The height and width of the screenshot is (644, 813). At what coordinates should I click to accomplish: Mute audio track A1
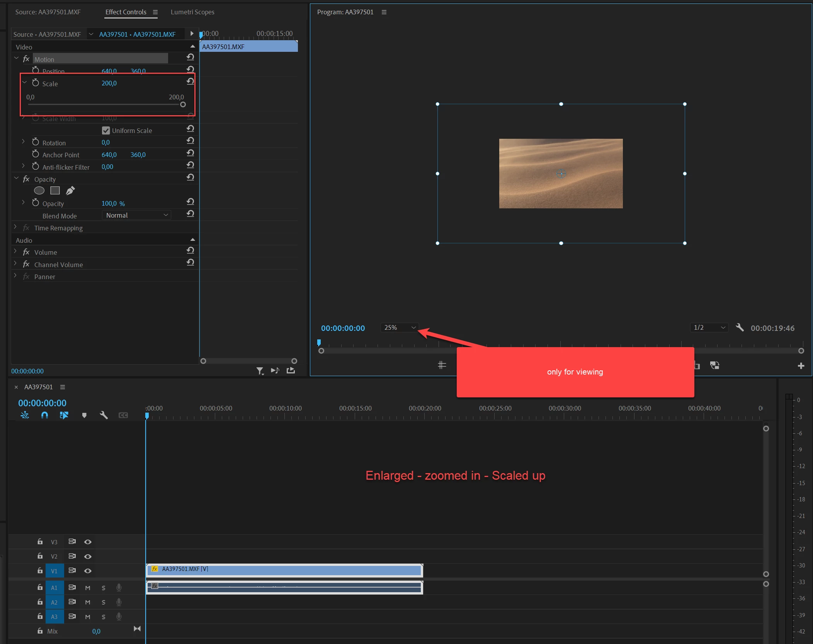tap(88, 588)
